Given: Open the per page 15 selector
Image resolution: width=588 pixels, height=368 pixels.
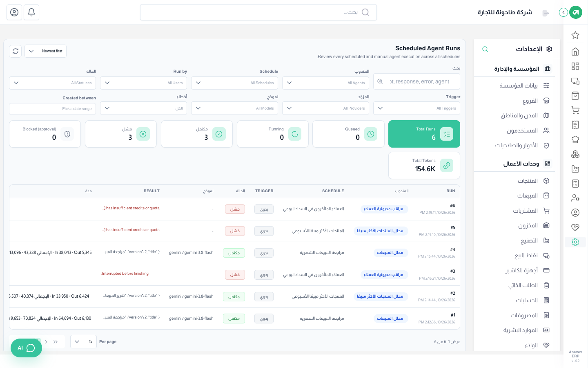Looking at the screenshot, I should pyautogui.click(x=83, y=341).
